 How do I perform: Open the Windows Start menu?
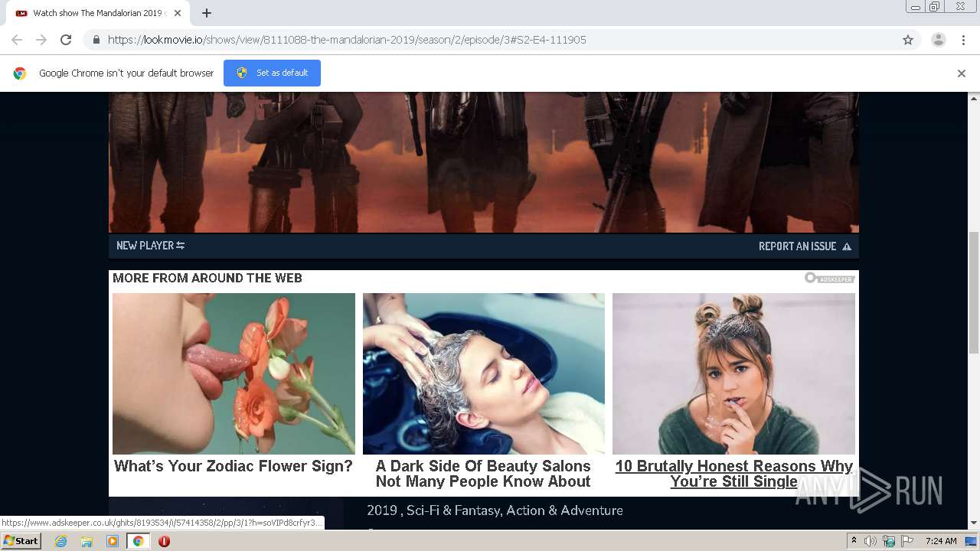click(x=21, y=541)
